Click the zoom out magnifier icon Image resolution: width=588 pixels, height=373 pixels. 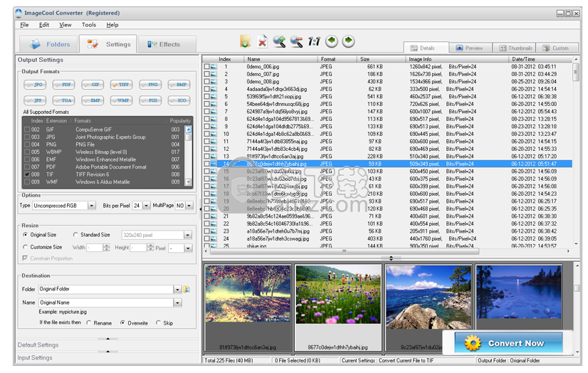297,41
